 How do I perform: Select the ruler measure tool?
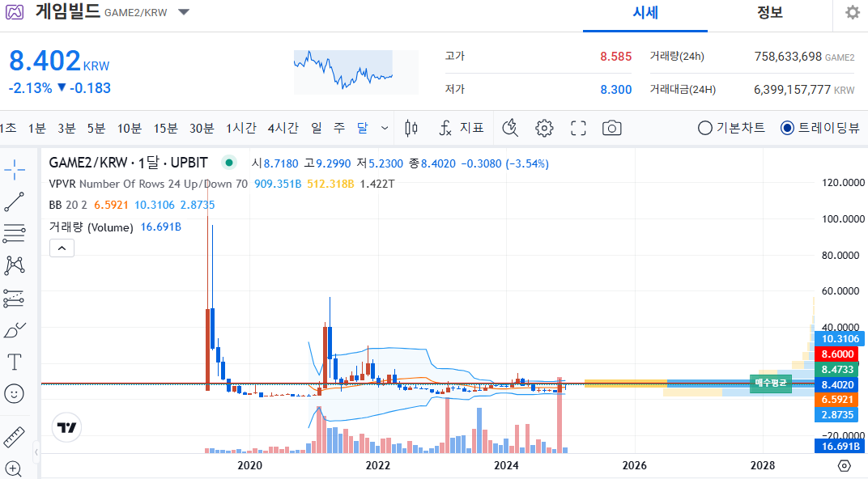click(x=15, y=437)
